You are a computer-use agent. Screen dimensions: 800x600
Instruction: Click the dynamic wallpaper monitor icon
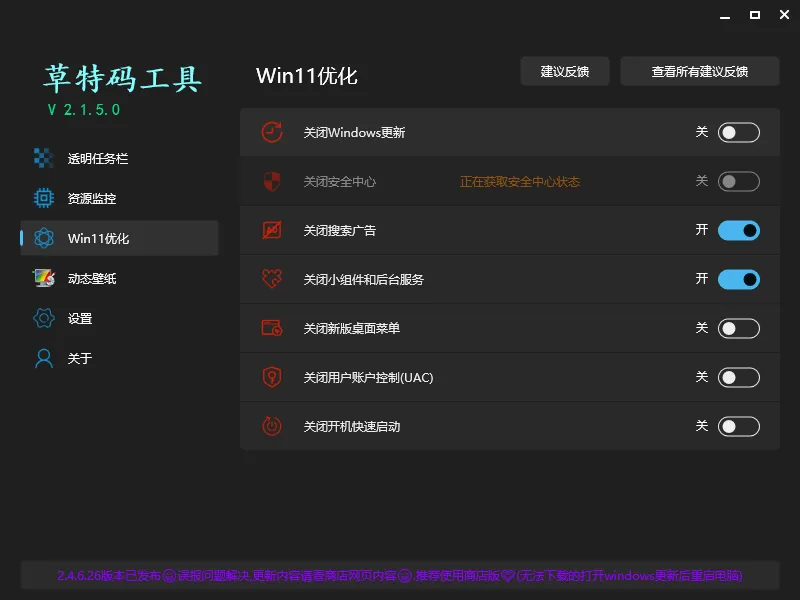click(x=44, y=278)
